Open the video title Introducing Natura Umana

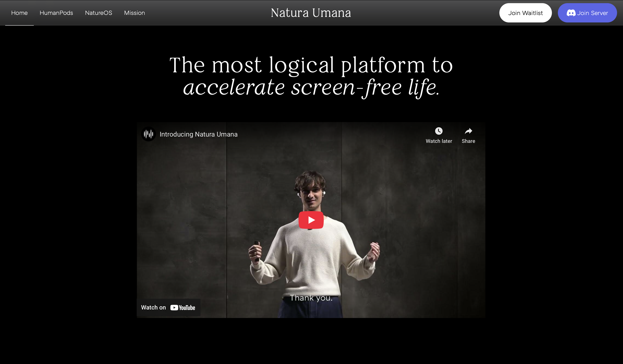(198, 134)
